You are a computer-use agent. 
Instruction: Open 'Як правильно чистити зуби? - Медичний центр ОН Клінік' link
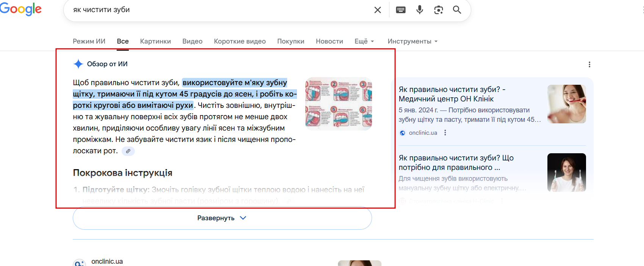pos(452,94)
